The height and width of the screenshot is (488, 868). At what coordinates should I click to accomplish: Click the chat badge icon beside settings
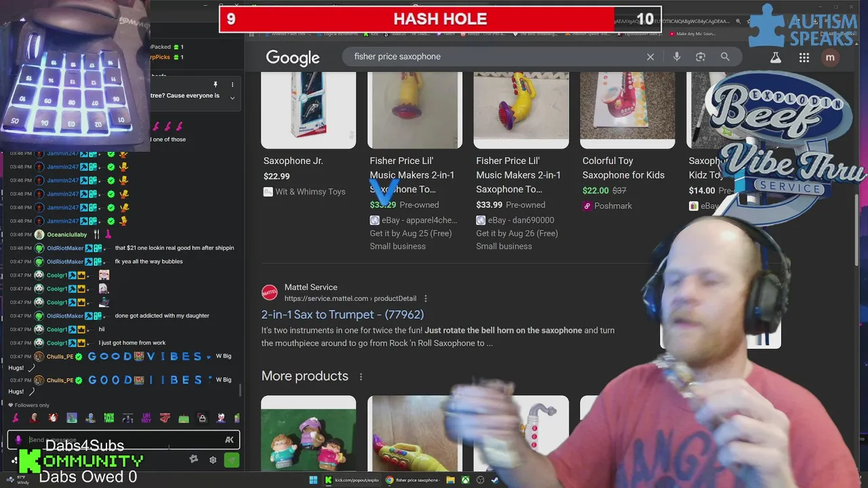(194, 460)
